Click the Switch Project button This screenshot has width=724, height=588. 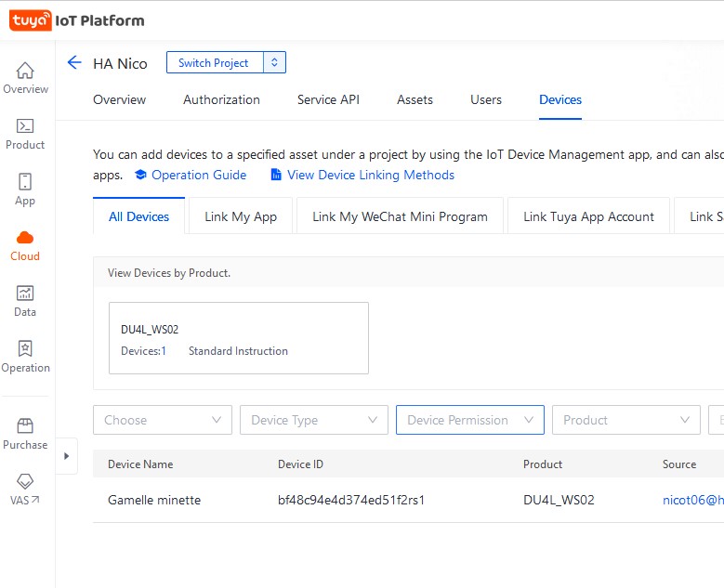pos(214,63)
